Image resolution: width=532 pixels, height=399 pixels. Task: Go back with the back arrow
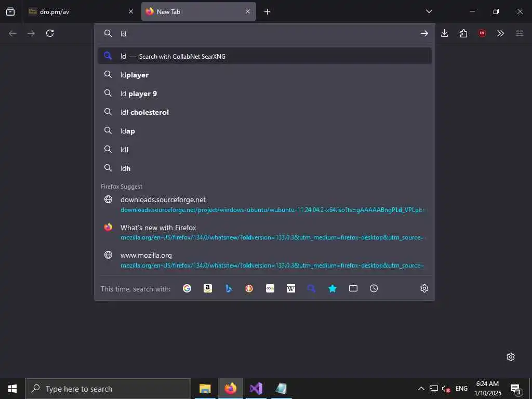point(12,33)
